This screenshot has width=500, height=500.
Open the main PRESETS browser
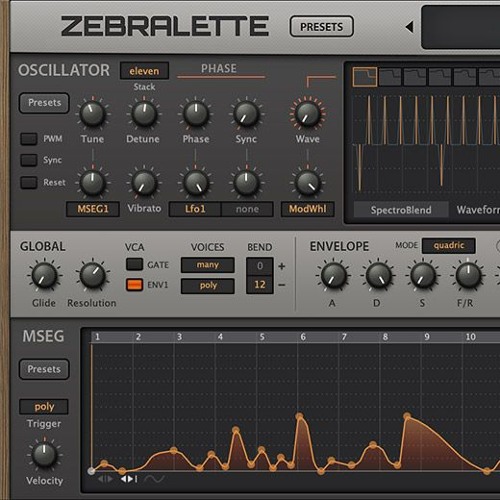(x=322, y=27)
